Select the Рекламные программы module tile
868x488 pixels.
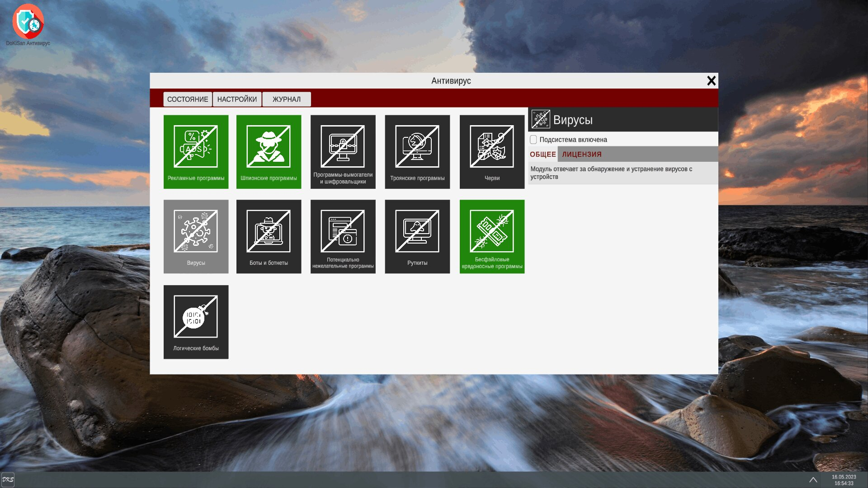[x=196, y=151]
